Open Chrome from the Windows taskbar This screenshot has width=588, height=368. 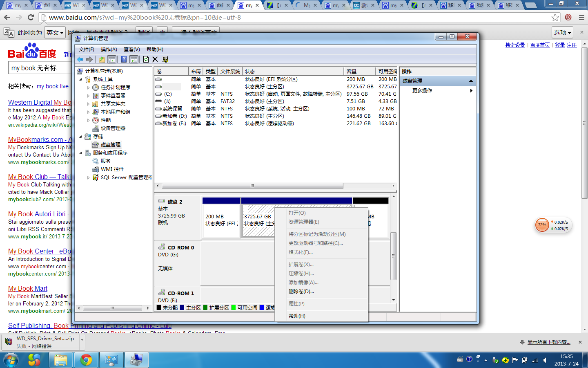[x=86, y=360]
